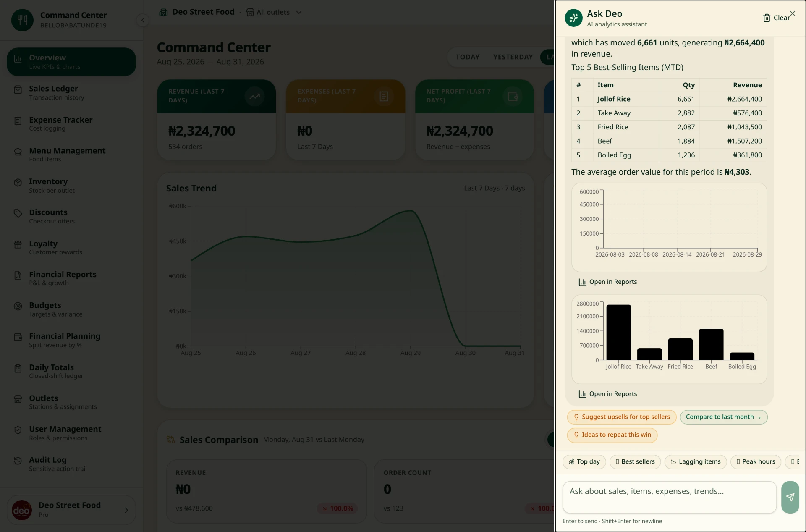Click the Expenses card receipt icon

384,96
